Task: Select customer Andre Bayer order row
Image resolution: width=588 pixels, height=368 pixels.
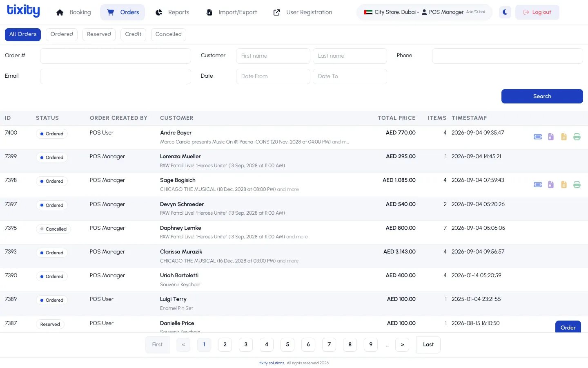Action: coord(294,137)
